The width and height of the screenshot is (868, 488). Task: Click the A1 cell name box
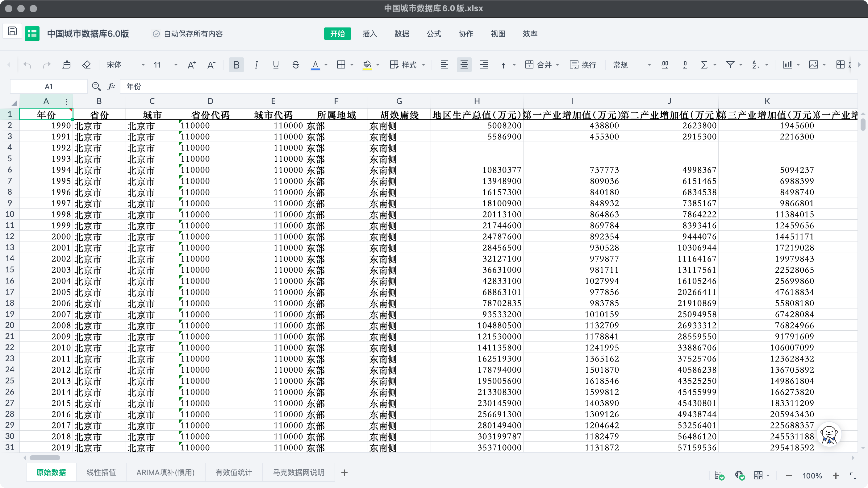coord(49,87)
